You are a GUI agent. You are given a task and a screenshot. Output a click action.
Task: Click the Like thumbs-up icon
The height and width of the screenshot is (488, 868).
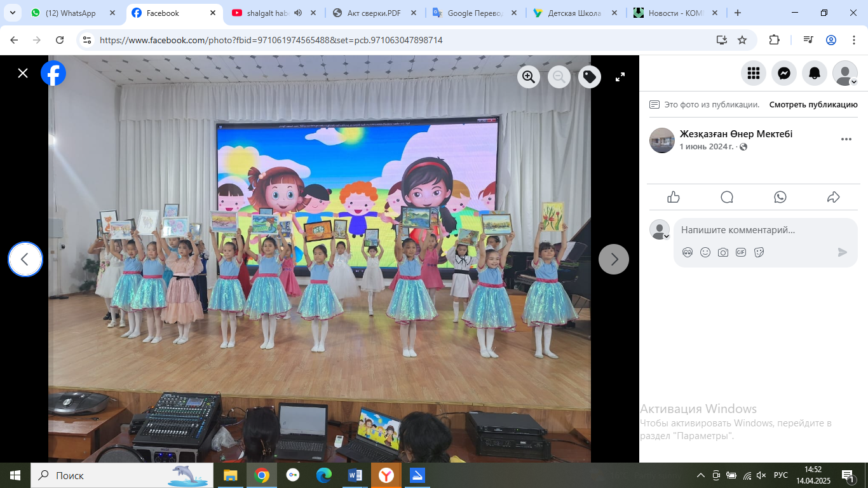tap(674, 197)
